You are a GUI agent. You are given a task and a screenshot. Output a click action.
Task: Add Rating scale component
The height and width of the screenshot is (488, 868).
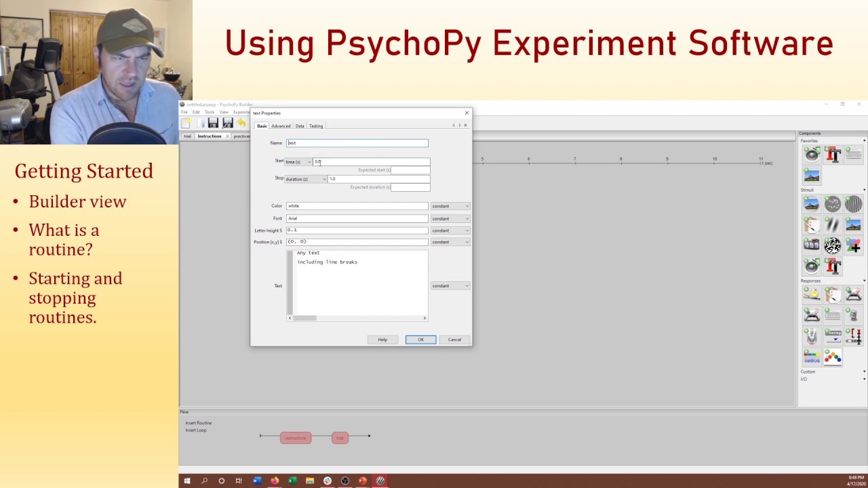(833, 336)
